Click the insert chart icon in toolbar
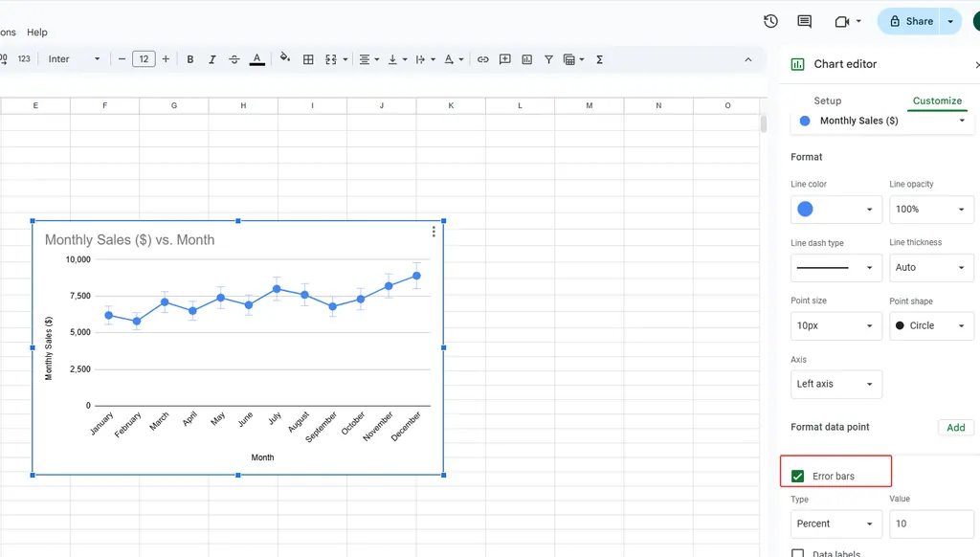Viewport: 980px width, 557px height. click(x=526, y=59)
